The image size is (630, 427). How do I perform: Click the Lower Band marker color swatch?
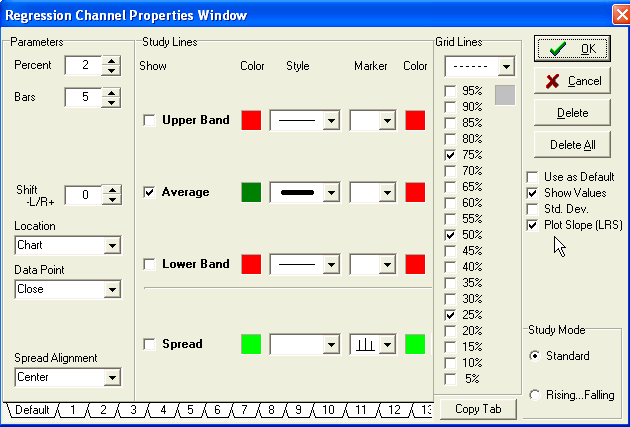tap(415, 264)
